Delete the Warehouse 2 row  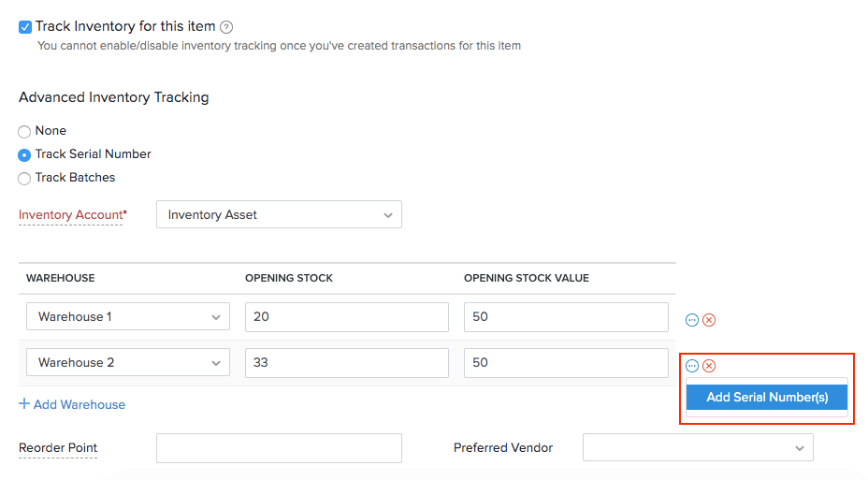click(709, 366)
